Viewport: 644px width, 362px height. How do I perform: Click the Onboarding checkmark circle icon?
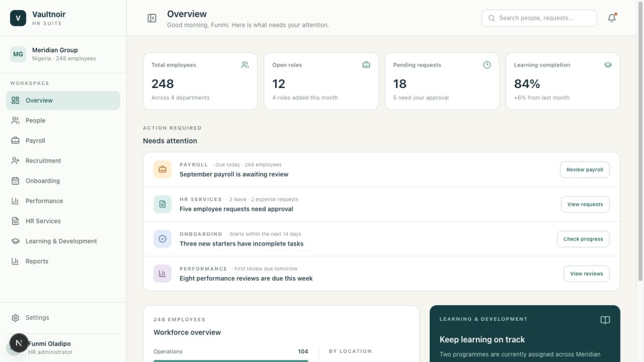[162, 238]
